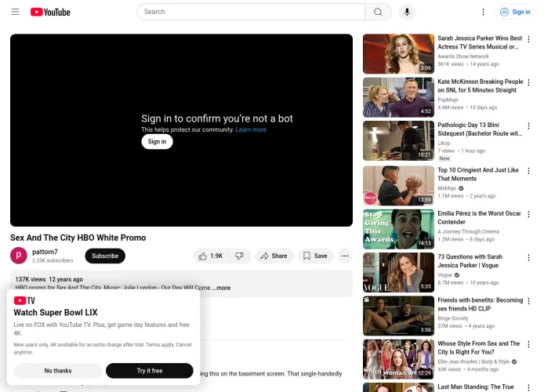The height and width of the screenshot is (392, 544).
Task: Open Vogue channel name
Action: 444,274
